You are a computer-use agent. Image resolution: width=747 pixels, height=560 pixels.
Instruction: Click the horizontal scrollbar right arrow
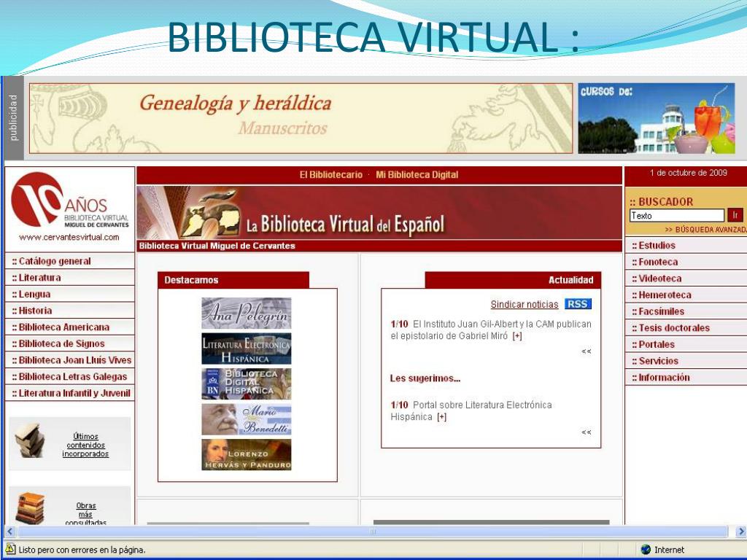[x=741, y=532]
